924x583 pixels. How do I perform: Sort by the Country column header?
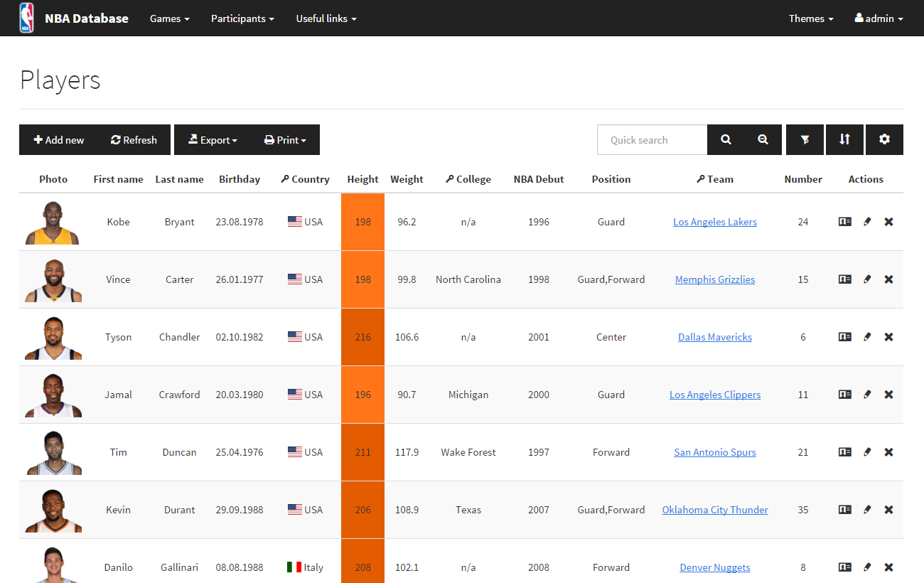[x=305, y=179]
